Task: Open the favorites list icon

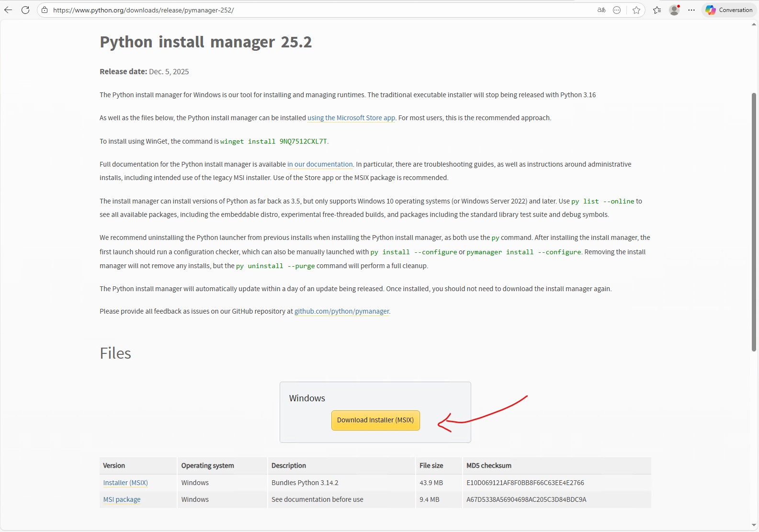Action: pyautogui.click(x=657, y=10)
